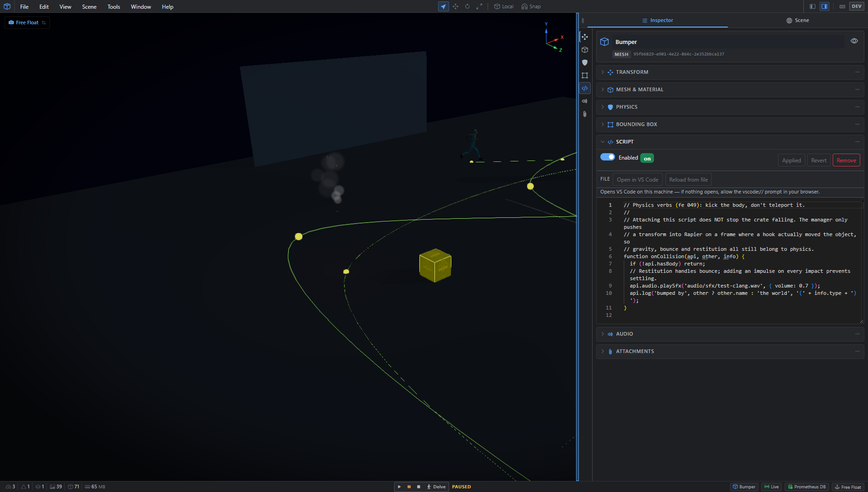This screenshot has width=868, height=492.
Task: Expand the PHYSICS section
Action: point(730,107)
